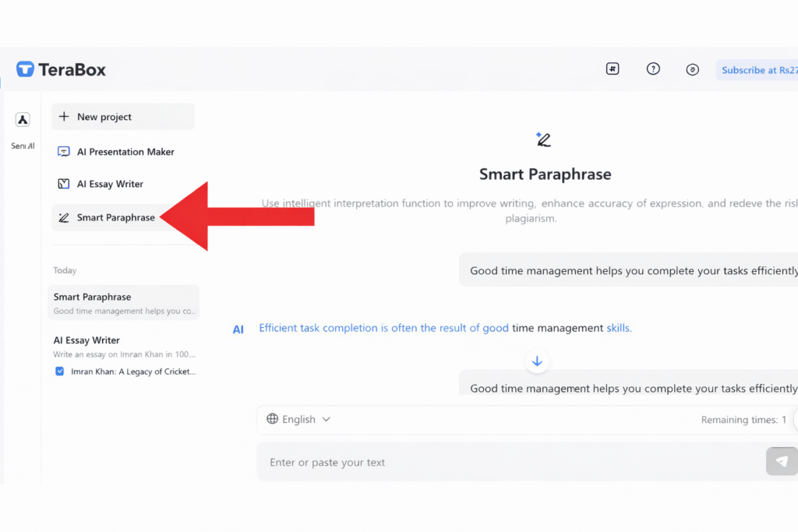Click the hashtag icon in top bar
The height and width of the screenshot is (532, 798).
point(613,69)
